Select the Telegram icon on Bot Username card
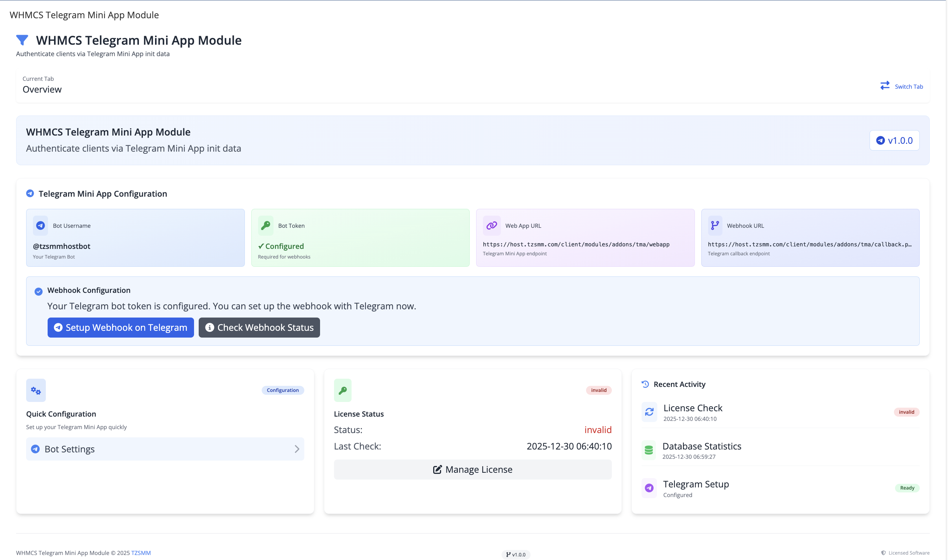 pyautogui.click(x=40, y=225)
